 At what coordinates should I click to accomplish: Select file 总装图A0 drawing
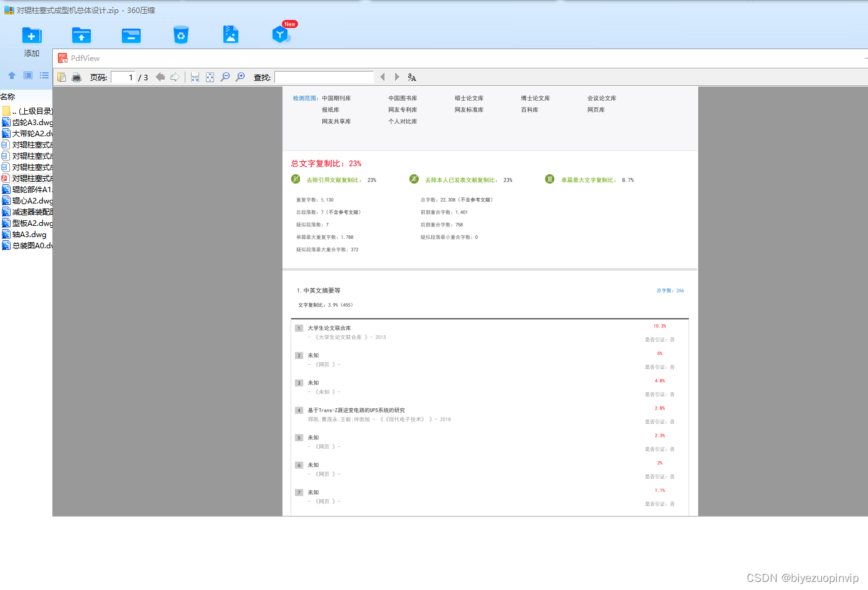(27, 246)
